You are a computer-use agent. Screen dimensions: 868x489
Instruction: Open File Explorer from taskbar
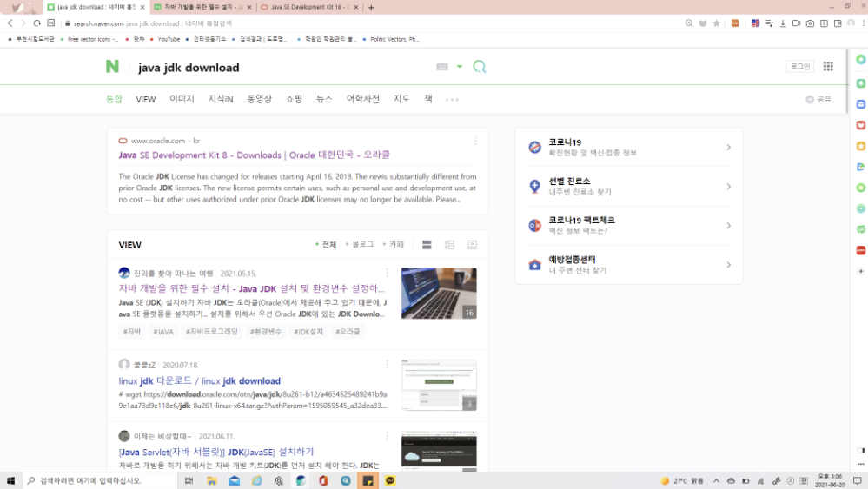click(x=211, y=480)
